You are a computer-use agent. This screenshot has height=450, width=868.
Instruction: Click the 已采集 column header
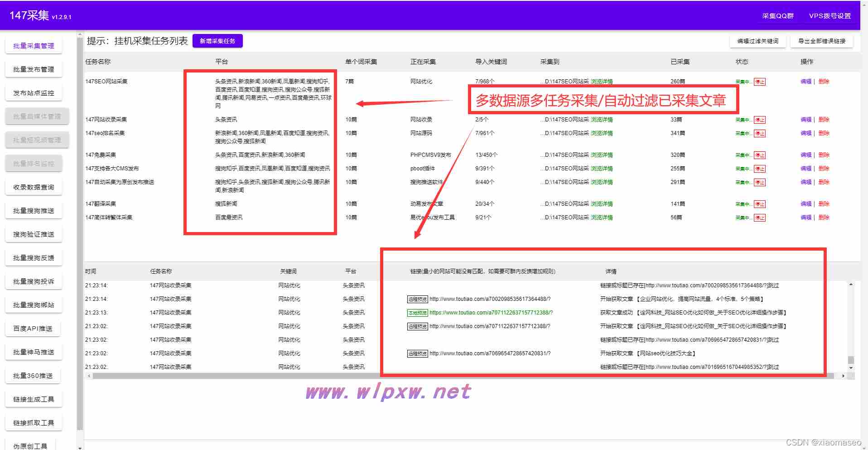click(680, 62)
